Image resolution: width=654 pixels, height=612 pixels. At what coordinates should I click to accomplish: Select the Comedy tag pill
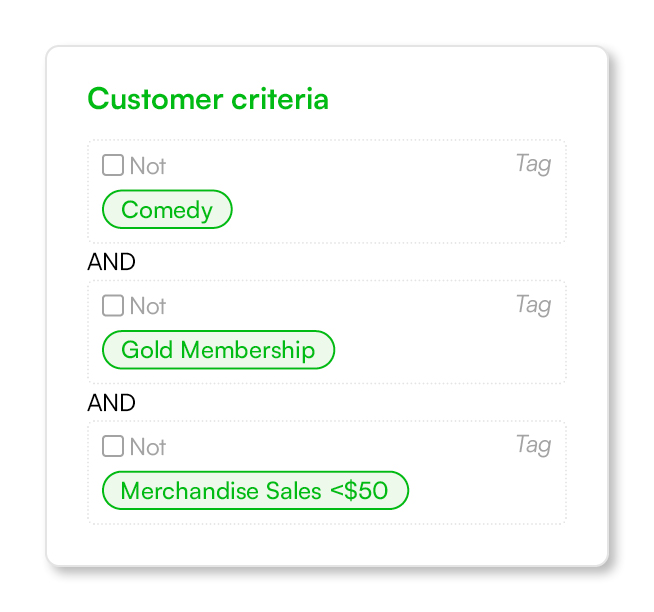point(167,209)
